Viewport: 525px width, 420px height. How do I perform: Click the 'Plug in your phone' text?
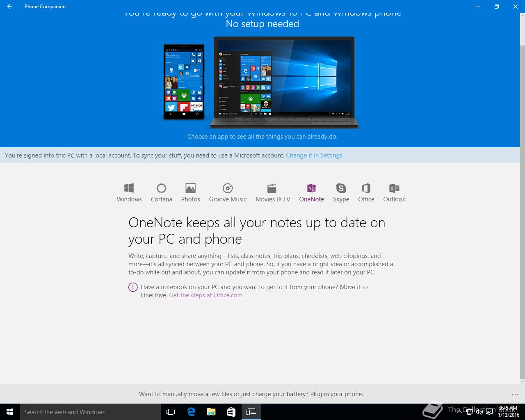337,394
